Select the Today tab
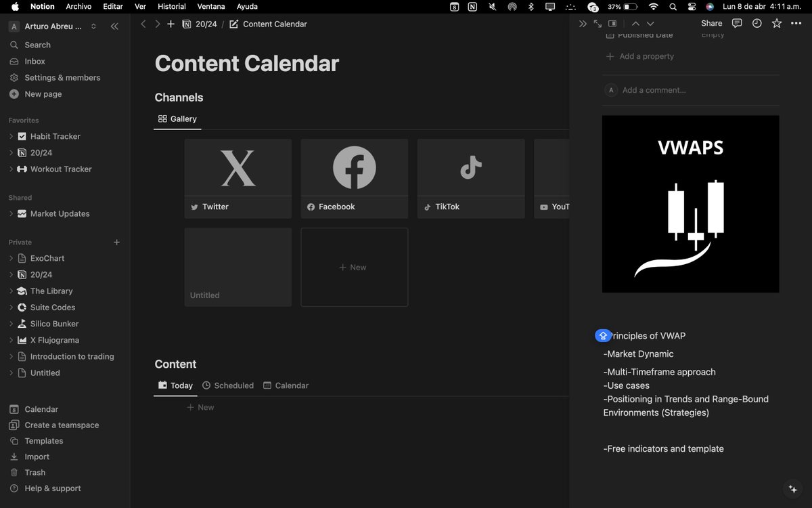Screen dimensions: 812x508 point(175,385)
